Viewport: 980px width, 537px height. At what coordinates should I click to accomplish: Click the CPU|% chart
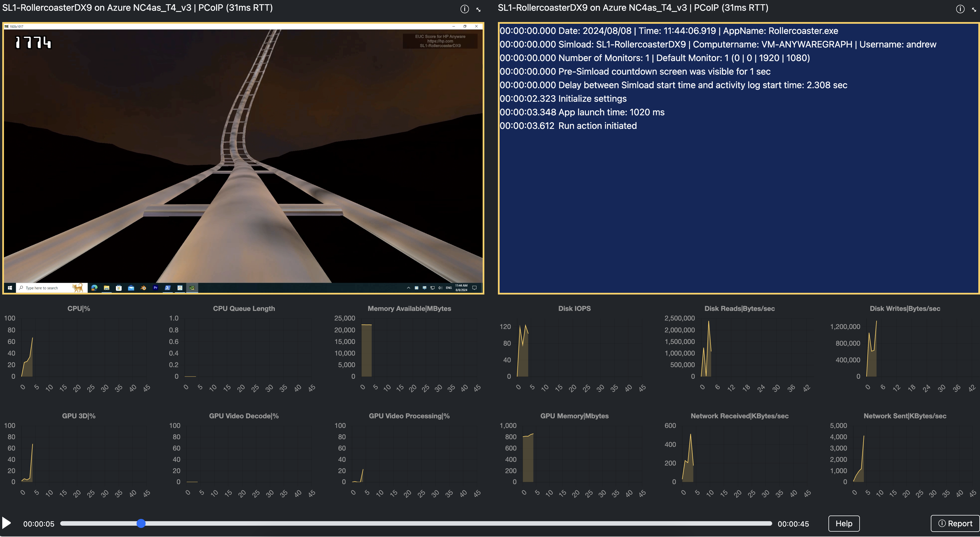pos(78,349)
